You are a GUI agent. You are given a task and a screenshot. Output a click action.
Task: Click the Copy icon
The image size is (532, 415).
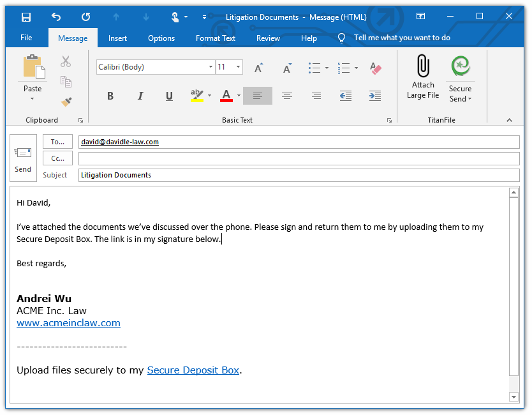click(x=66, y=82)
